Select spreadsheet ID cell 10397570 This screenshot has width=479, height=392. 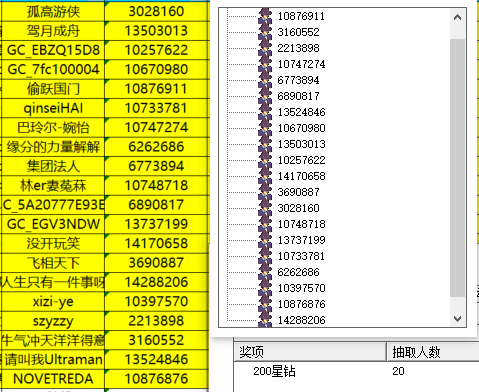point(156,301)
